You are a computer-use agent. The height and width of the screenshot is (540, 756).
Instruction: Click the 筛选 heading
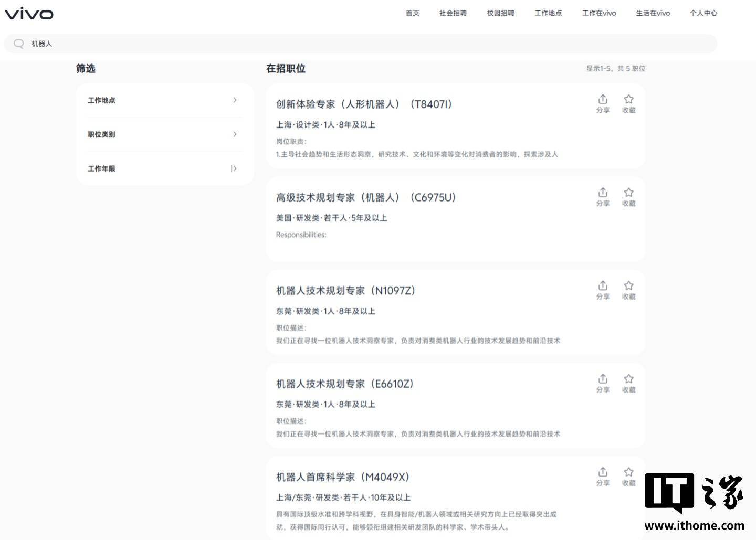[86, 68]
